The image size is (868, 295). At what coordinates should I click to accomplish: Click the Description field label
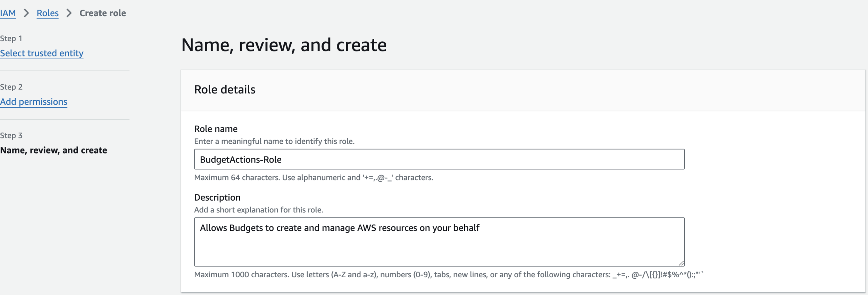(217, 197)
